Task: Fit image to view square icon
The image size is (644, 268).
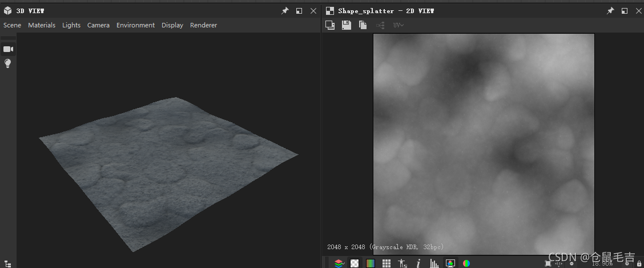Action: (548, 263)
